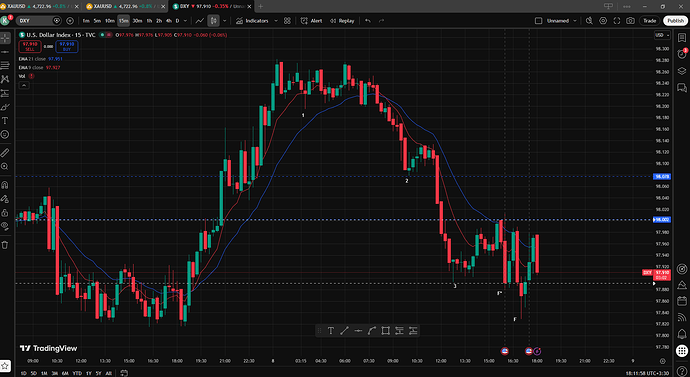
Task: Open the patterns drawing tool group
Action: (x=5, y=79)
